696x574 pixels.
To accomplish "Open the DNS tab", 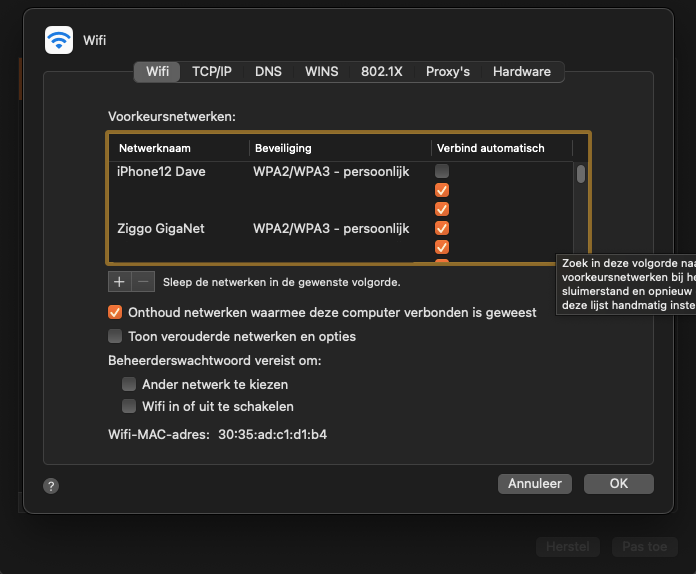I will [x=268, y=72].
